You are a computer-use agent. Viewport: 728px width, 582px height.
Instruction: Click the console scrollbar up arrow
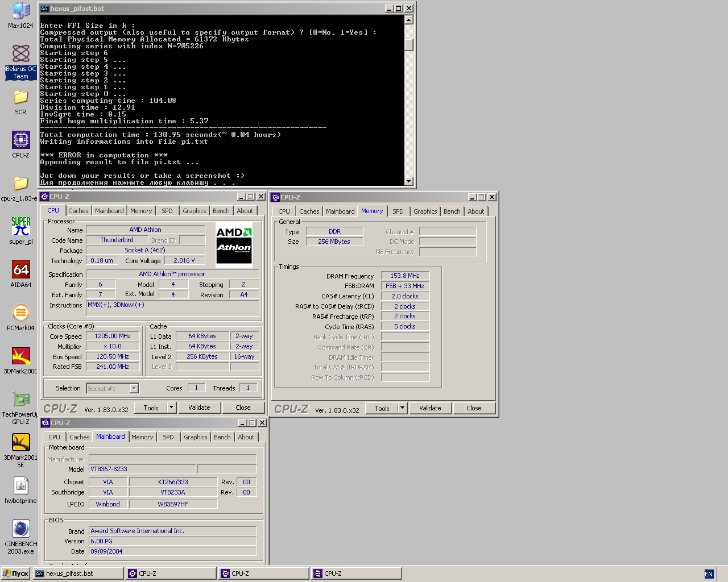click(x=408, y=20)
